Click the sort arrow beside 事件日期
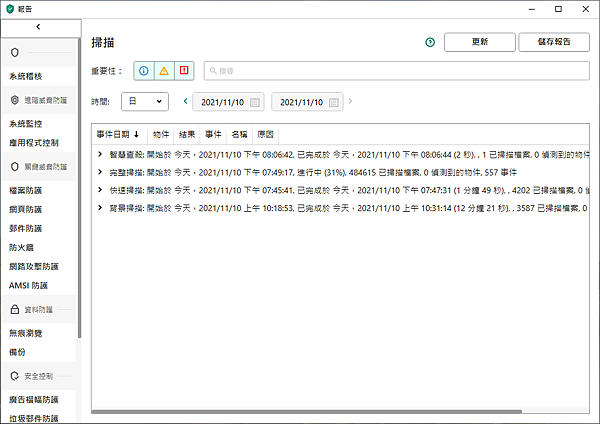 coord(136,134)
